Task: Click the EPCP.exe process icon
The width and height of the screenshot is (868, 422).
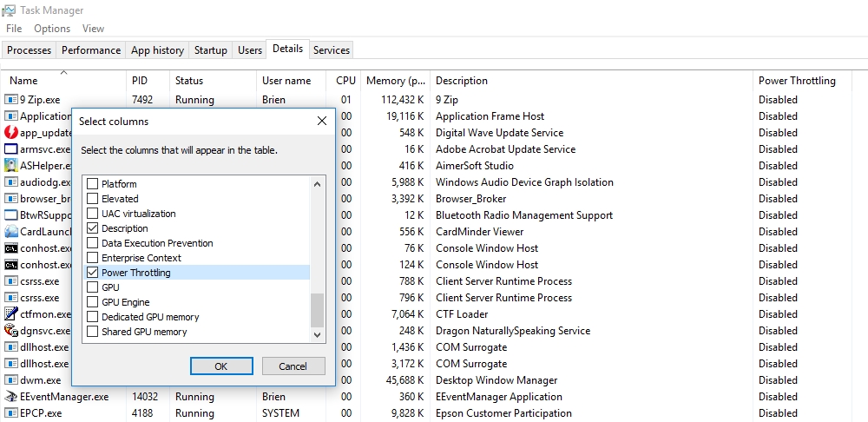Action: tap(11, 413)
